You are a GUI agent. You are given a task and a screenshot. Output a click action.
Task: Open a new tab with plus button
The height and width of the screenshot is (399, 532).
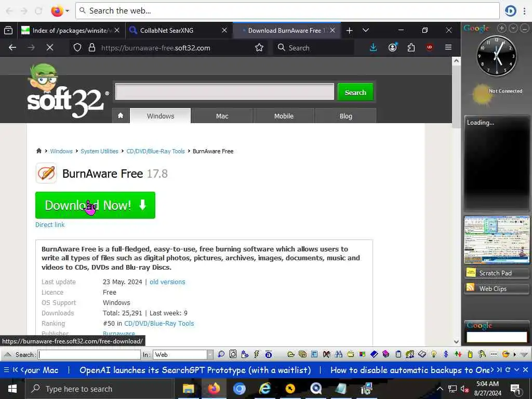pyautogui.click(x=349, y=31)
